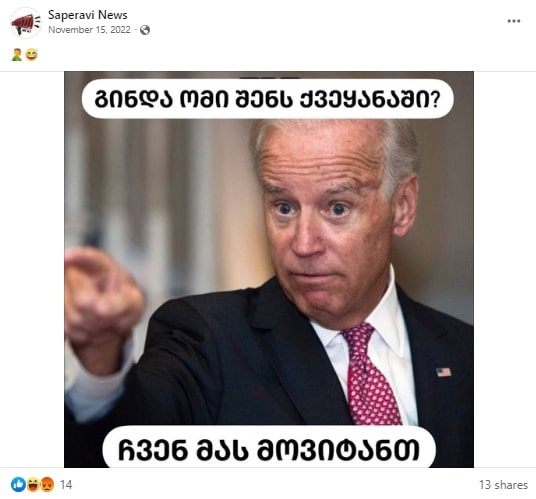The width and height of the screenshot is (536, 499).
Task: Open the meme photo in full view
Action: (x=269, y=269)
